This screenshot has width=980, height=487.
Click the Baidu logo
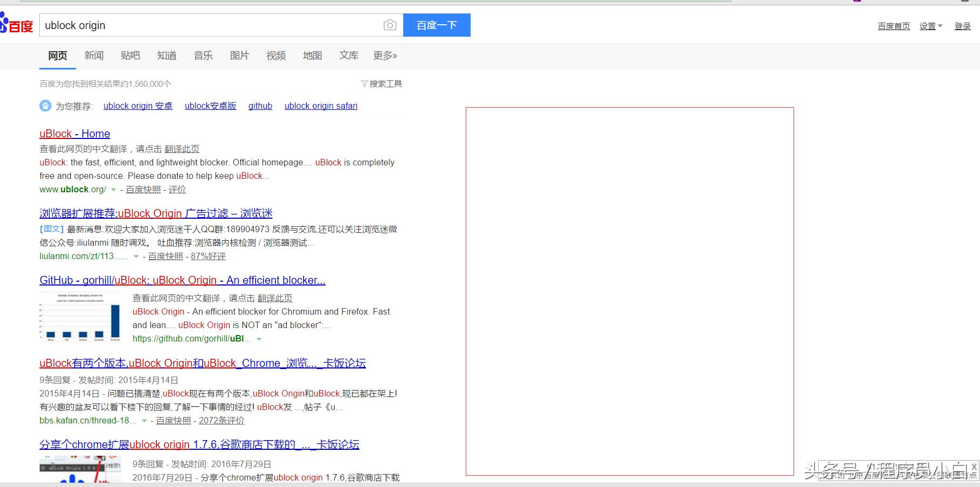(x=17, y=25)
